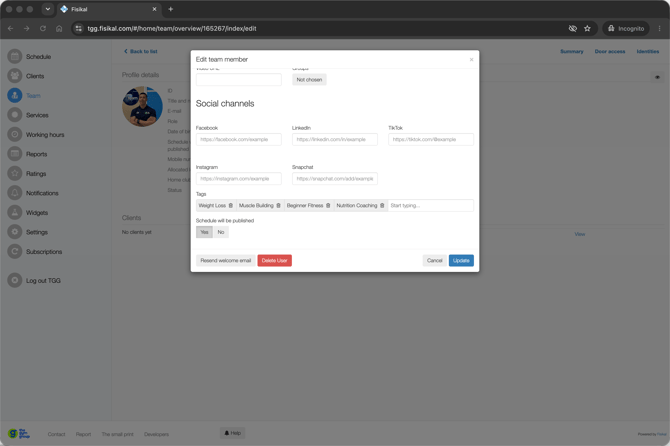This screenshot has width=670, height=446.
Task: Focus the TikTok URL field
Action: click(x=431, y=139)
